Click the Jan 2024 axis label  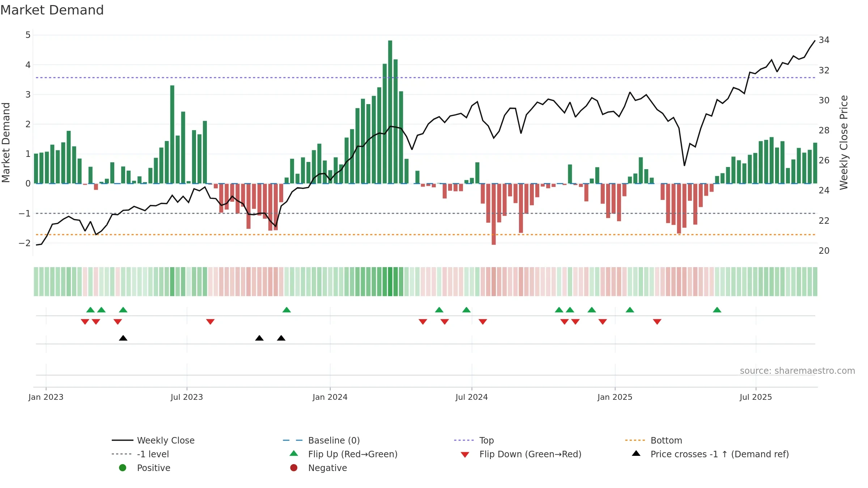(x=330, y=397)
